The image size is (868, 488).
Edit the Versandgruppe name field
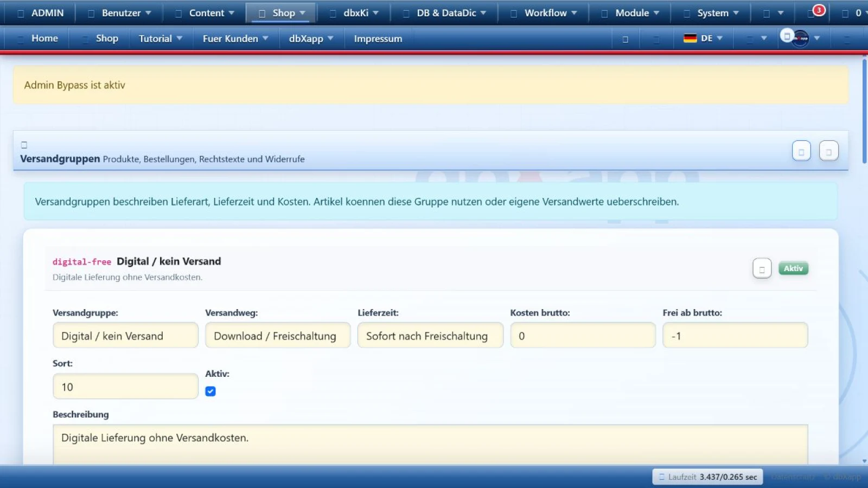pyautogui.click(x=125, y=336)
